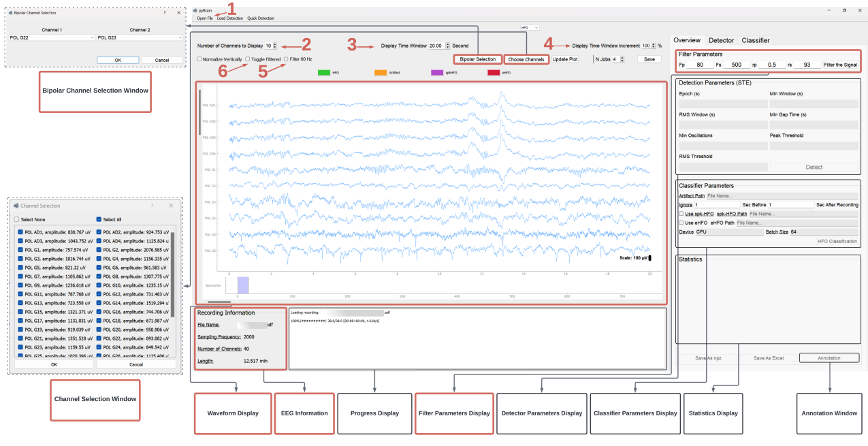Viewport: 868px width, 446px height.
Task: Tick the Select None checkbox
Action: click(x=17, y=219)
